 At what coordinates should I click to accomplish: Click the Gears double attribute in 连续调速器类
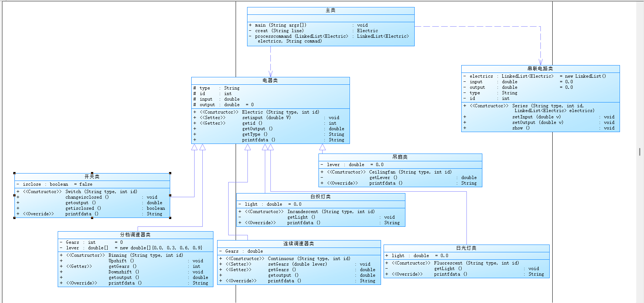[x=241, y=251]
